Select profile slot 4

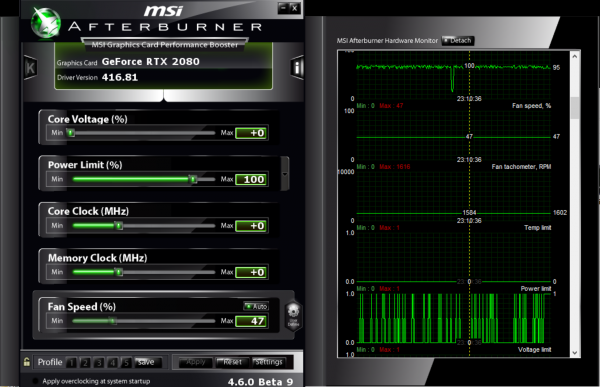pyautogui.click(x=112, y=363)
